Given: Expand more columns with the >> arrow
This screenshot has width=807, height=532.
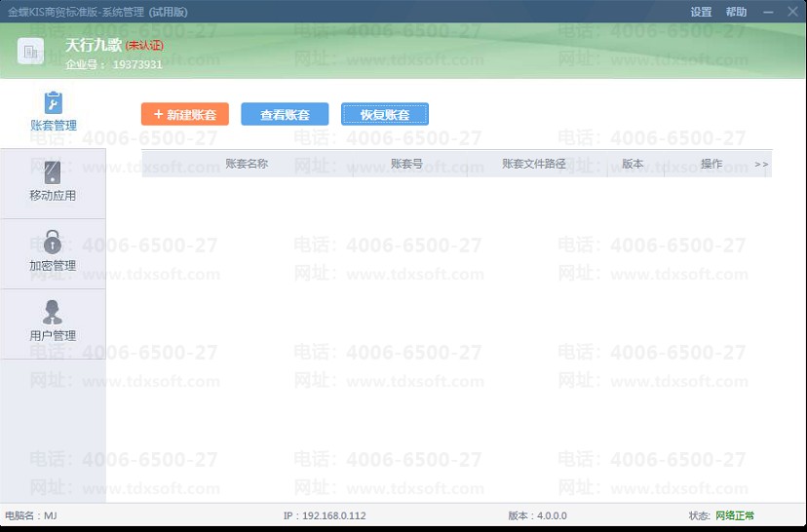Looking at the screenshot, I should pos(761,164).
